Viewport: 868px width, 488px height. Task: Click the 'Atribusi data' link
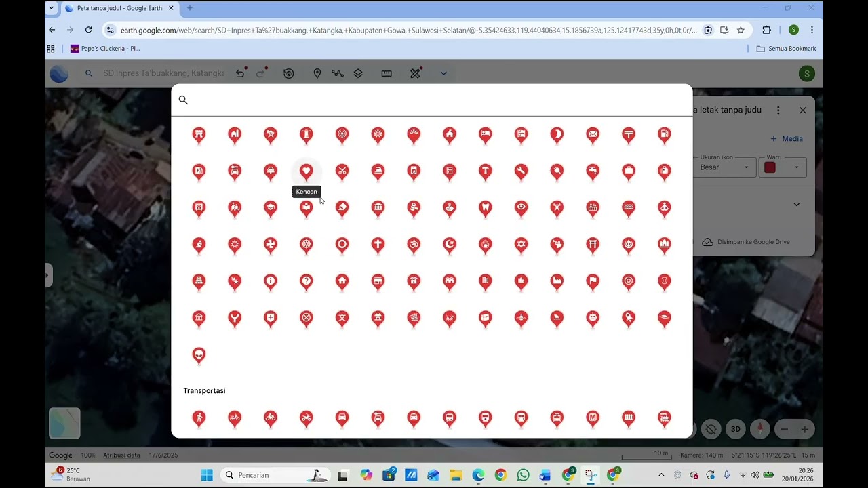point(121,455)
